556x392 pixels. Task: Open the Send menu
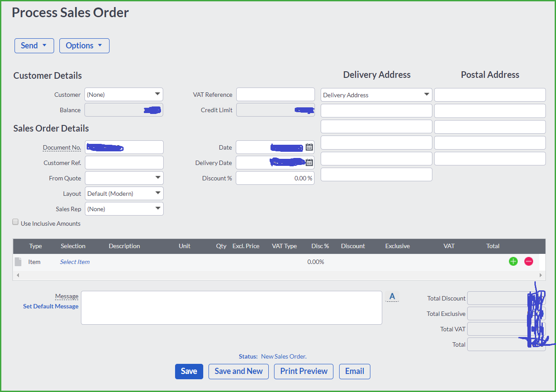34,45
